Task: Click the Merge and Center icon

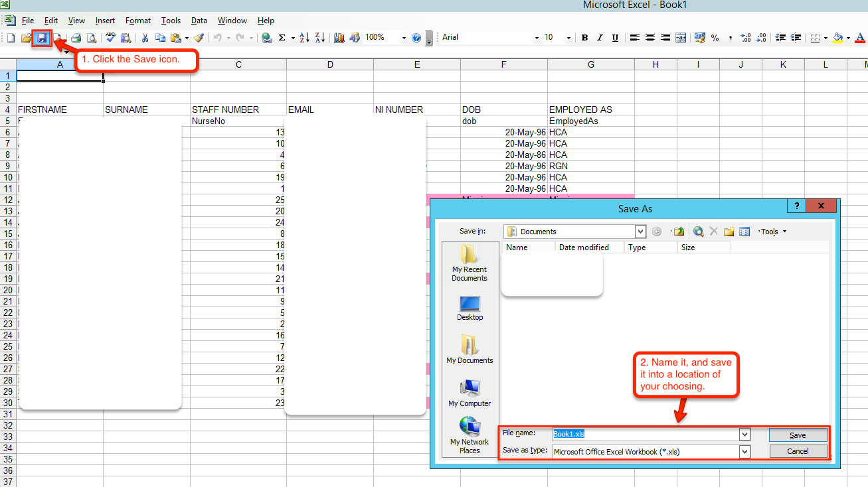Action: click(680, 38)
